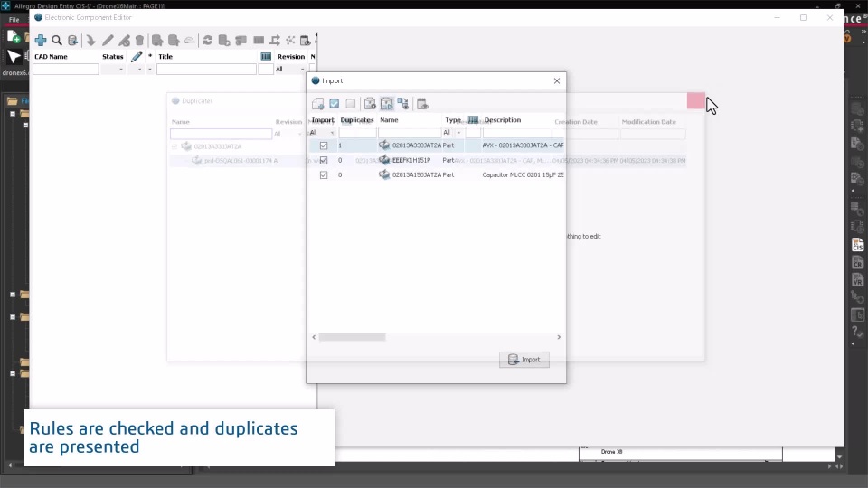Click the CIS icon in right sidebar
868x488 pixels.
click(857, 245)
